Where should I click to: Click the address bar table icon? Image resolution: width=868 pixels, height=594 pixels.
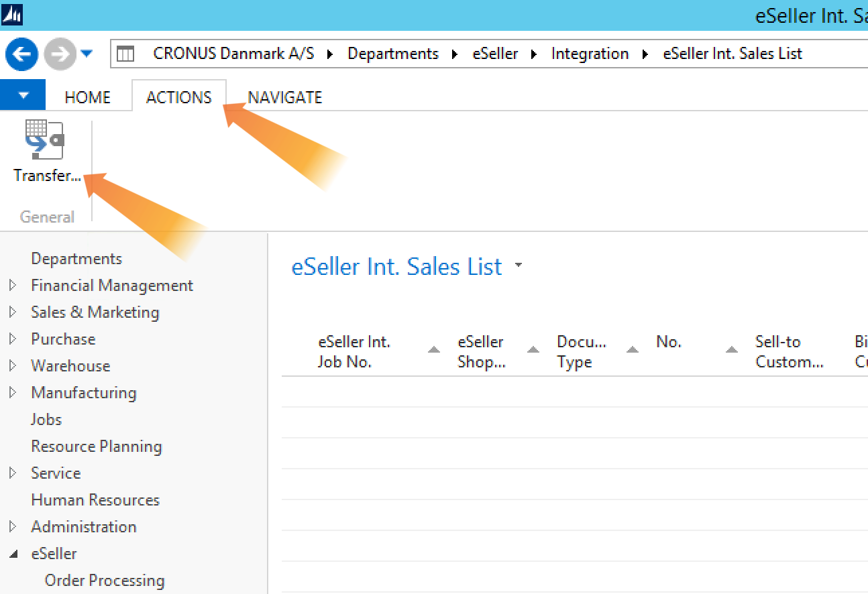pyautogui.click(x=125, y=54)
